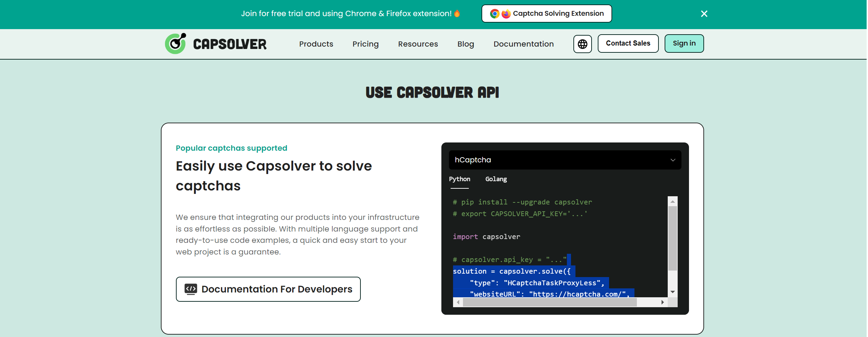Click the chevron arrow in hCaptcha dropdown
This screenshot has width=868, height=337.
673,160
